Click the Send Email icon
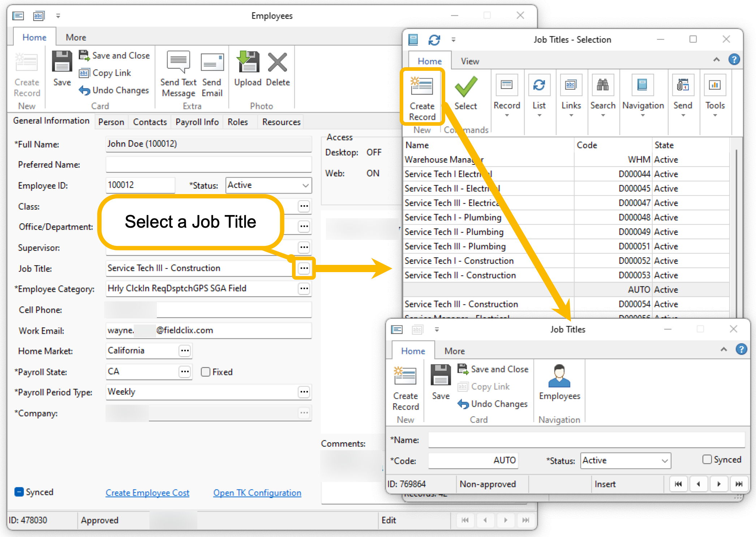The image size is (756, 537). coord(212,63)
